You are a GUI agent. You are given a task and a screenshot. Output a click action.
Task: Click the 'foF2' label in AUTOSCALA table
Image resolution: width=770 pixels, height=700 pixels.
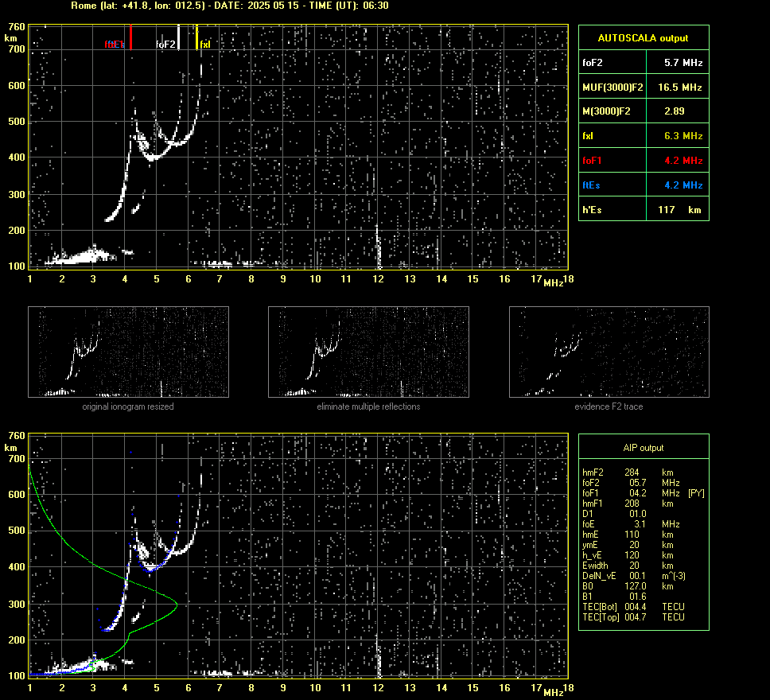[593, 62]
